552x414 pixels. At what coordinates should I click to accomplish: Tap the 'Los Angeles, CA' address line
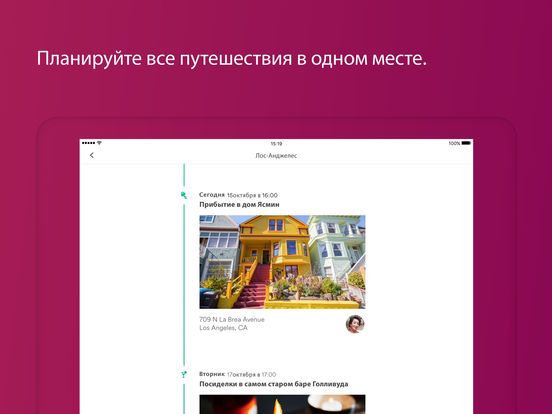click(223, 328)
